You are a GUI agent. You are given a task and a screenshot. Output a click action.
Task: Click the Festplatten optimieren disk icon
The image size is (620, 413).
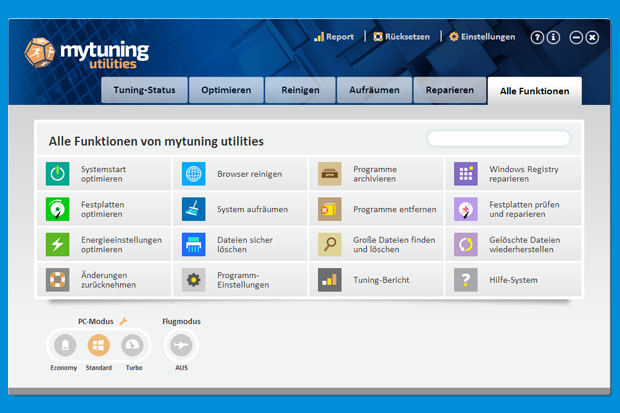(58, 209)
